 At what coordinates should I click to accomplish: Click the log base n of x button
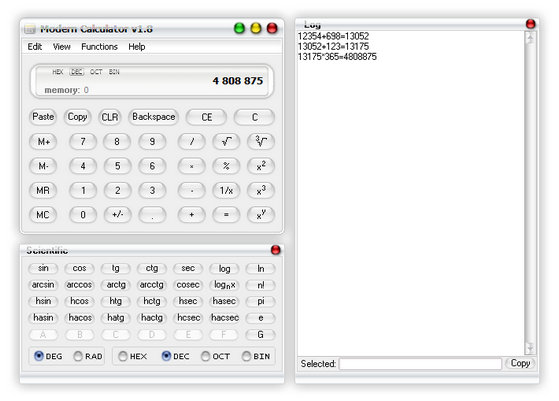click(x=224, y=285)
